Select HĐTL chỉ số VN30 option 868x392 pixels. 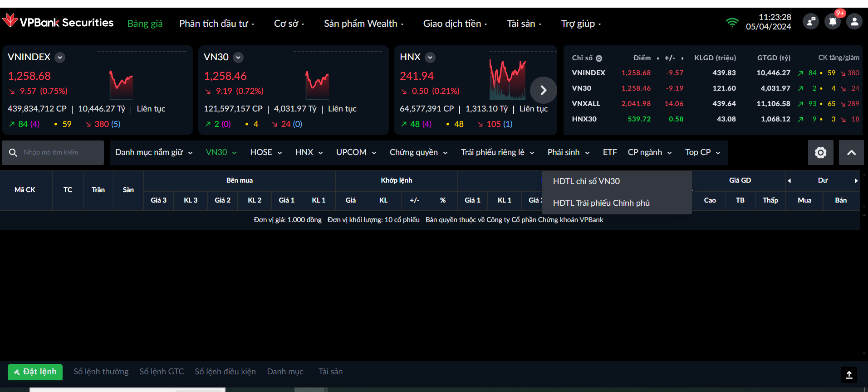click(x=586, y=181)
